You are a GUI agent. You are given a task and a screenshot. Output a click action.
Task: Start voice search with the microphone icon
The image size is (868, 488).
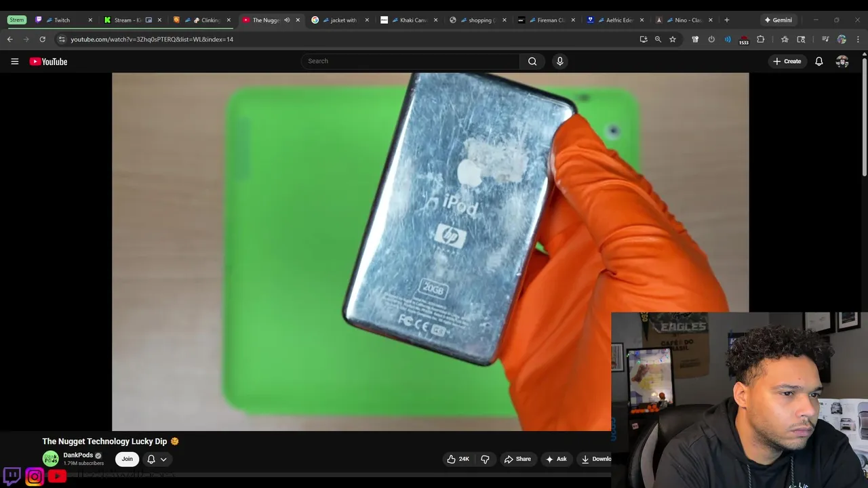[x=559, y=61]
